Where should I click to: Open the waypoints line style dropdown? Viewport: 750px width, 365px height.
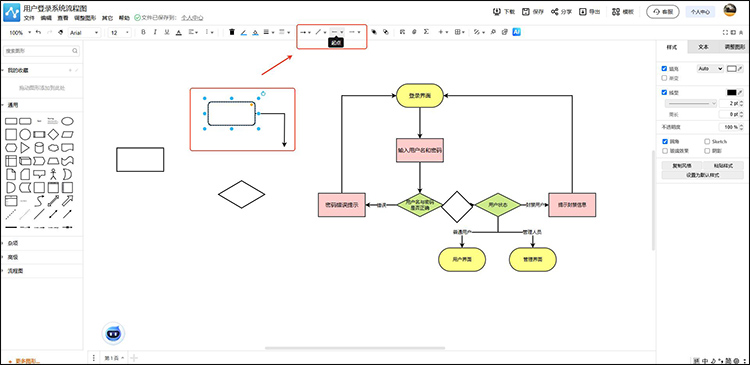click(x=321, y=32)
